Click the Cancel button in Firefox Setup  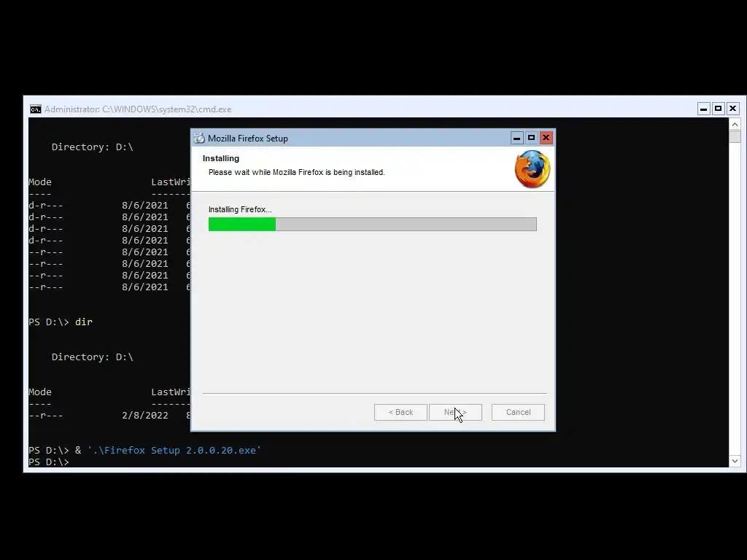point(518,413)
